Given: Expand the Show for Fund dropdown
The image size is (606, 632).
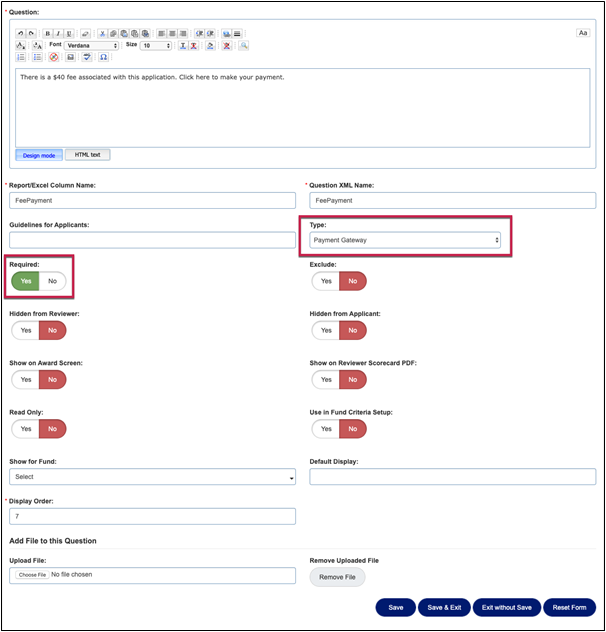Looking at the screenshot, I should tap(153, 477).
